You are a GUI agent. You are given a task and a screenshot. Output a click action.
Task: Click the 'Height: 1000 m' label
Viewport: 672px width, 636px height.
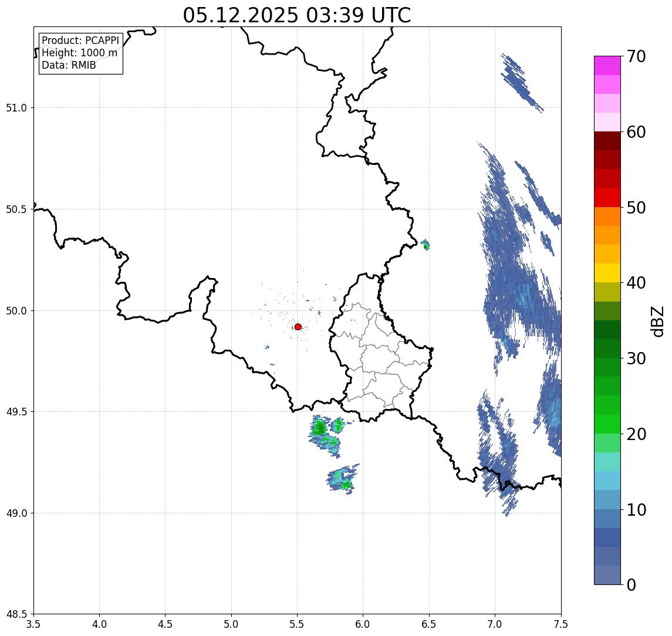pos(79,53)
